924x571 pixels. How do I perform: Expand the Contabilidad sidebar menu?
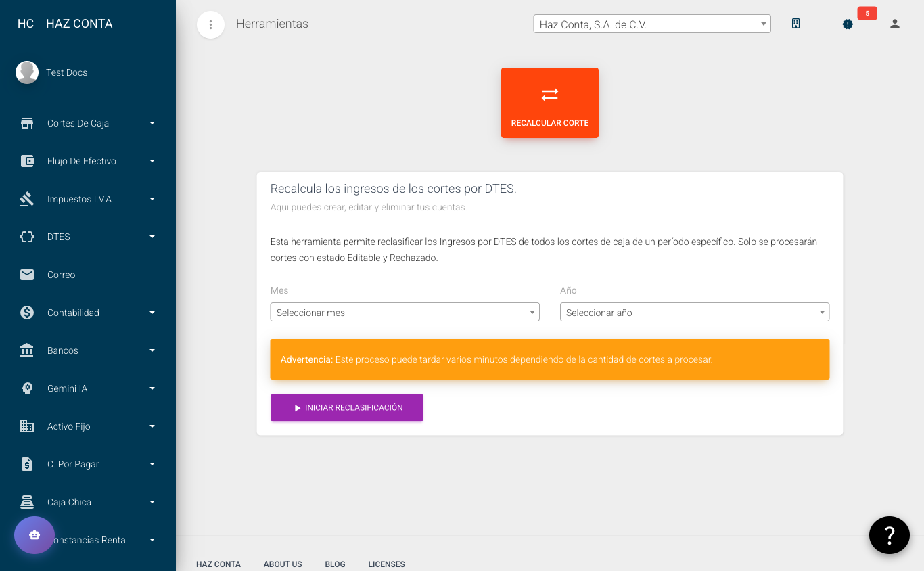click(88, 313)
